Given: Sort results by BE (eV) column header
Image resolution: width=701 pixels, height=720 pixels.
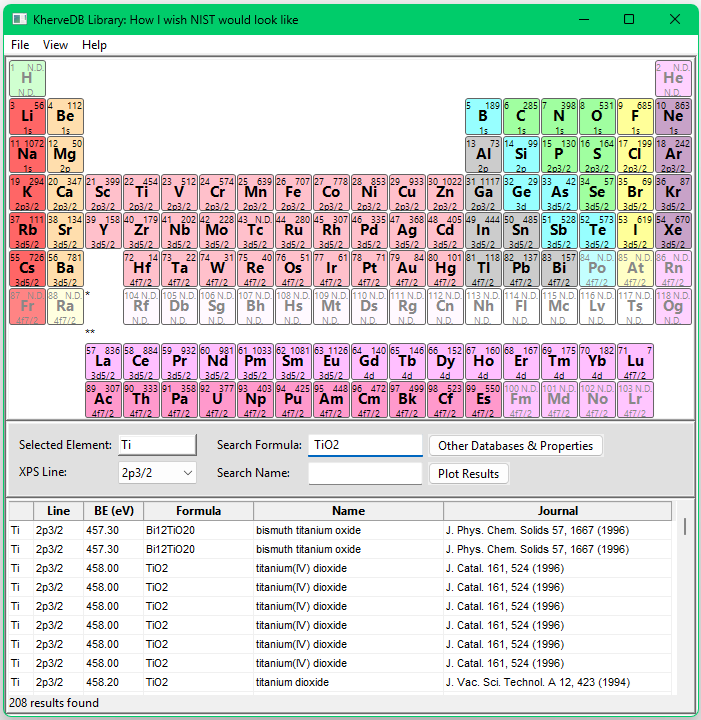Looking at the screenshot, I should pyautogui.click(x=113, y=511).
